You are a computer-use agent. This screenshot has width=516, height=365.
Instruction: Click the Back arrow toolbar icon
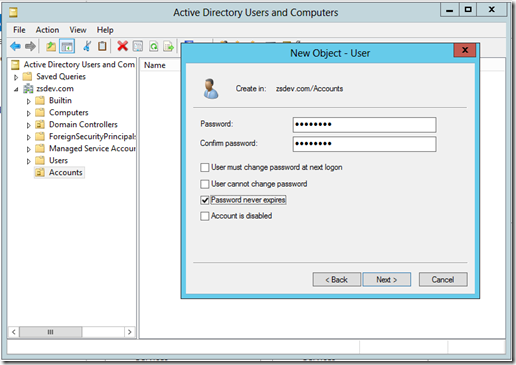[x=15, y=46]
